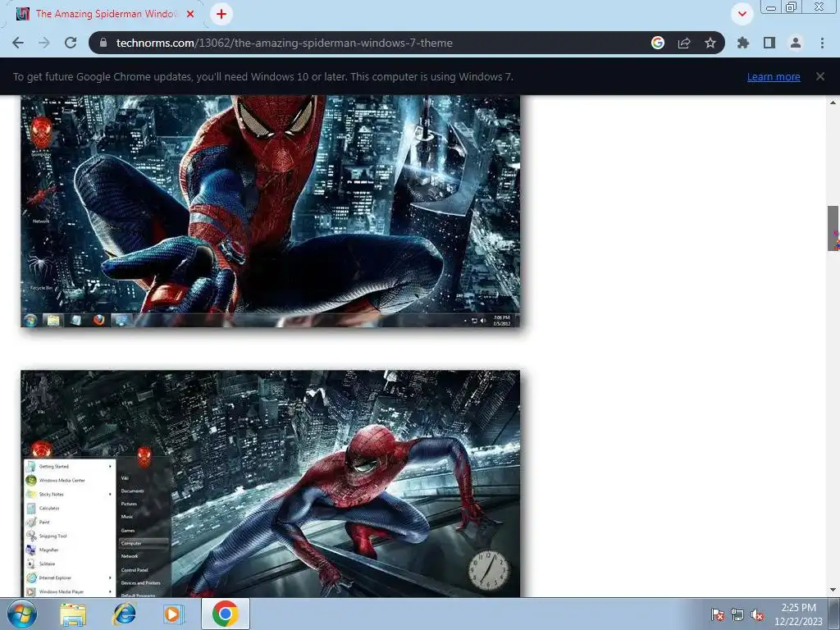
Task: Open second Spiderman start menu screenshot
Action: pos(270,484)
